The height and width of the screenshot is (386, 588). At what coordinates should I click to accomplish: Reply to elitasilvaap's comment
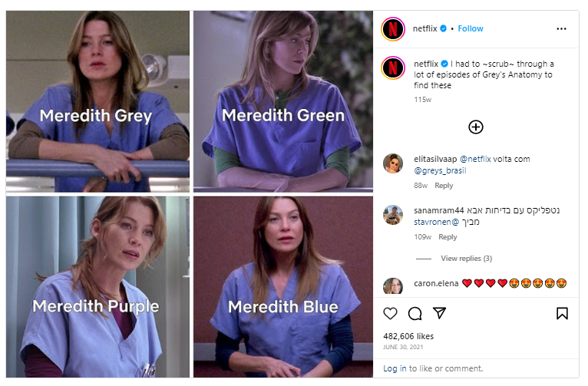click(444, 186)
